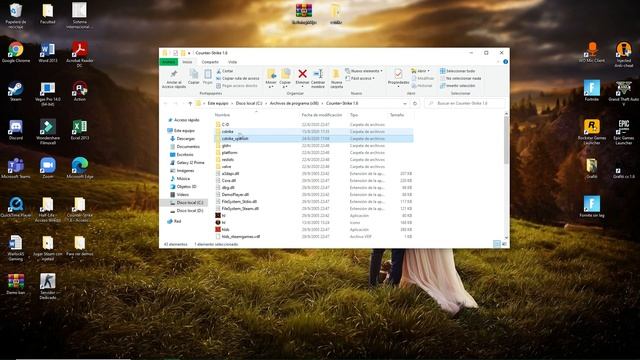640x360 pixels.
Task: Switch to the Compartir ribbon tab
Action: pyautogui.click(x=210, y=62)
